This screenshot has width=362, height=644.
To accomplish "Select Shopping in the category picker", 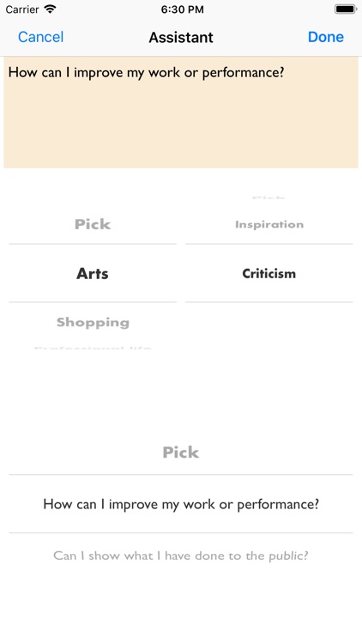I will coord(93,322).
